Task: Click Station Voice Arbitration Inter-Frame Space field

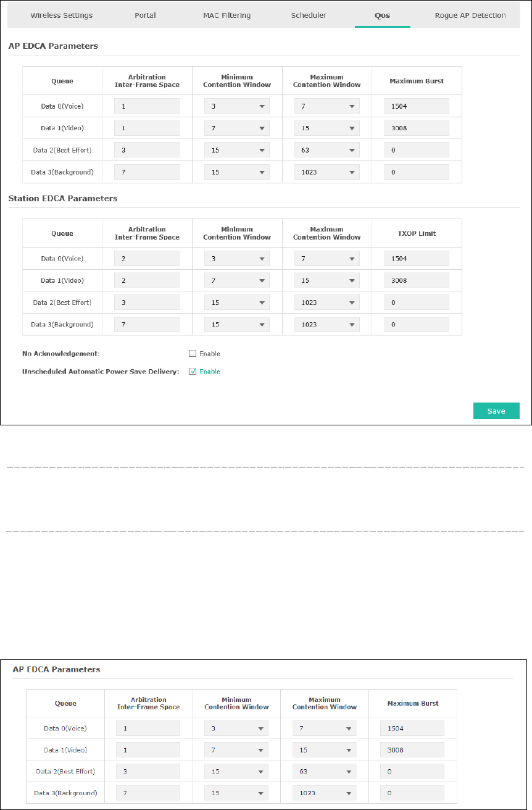Action: coord(147,259)
